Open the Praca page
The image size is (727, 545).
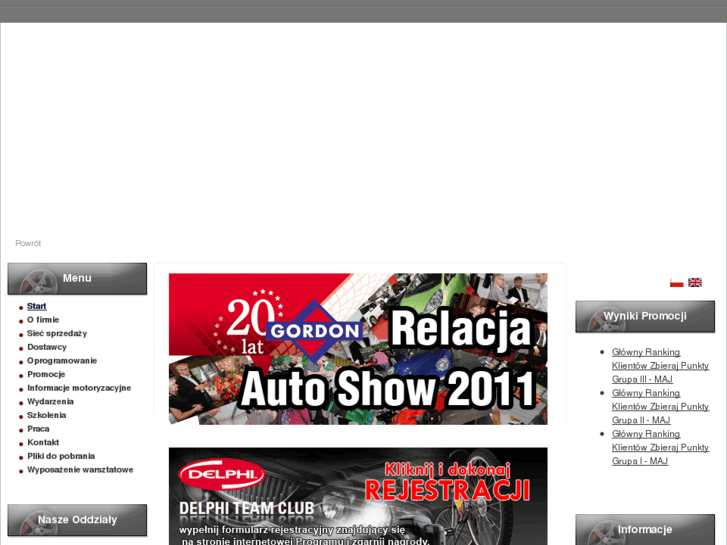pos(38,429)
